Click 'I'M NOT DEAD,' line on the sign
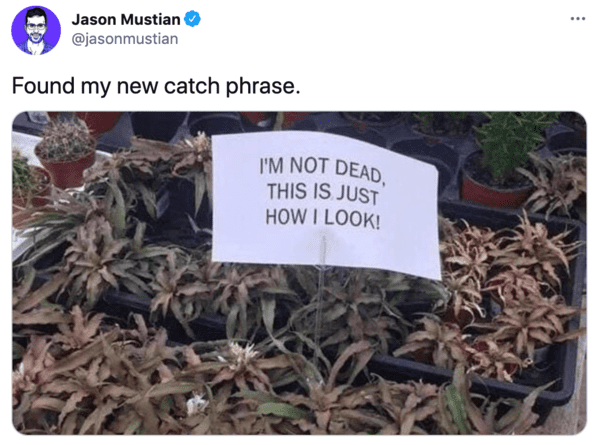 click(321, 170)
